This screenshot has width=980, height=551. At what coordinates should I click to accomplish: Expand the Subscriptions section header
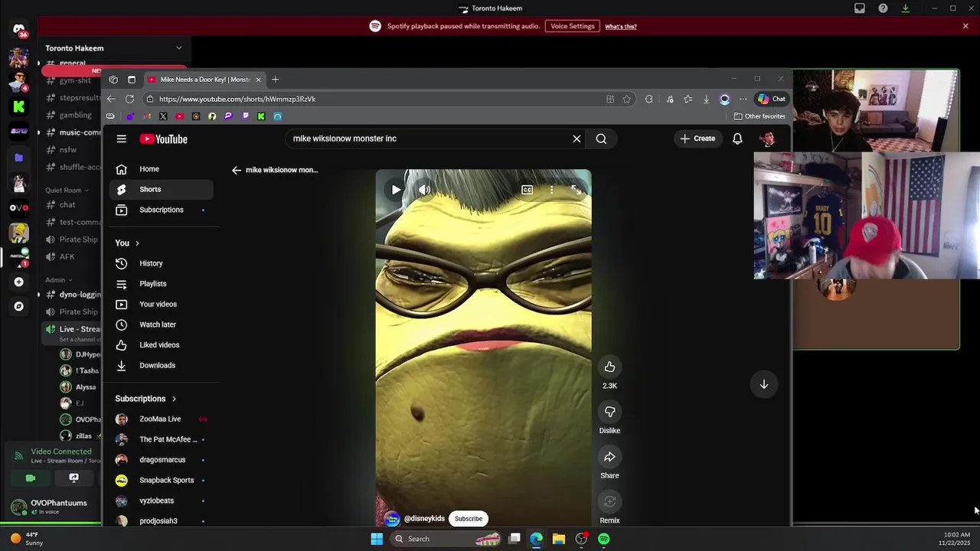coord(146,399)
